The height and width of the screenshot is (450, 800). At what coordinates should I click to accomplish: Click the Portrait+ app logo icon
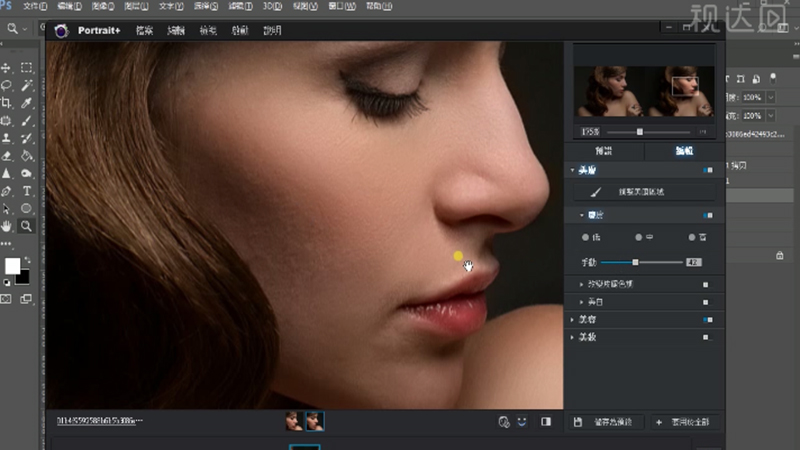point(61,31)
